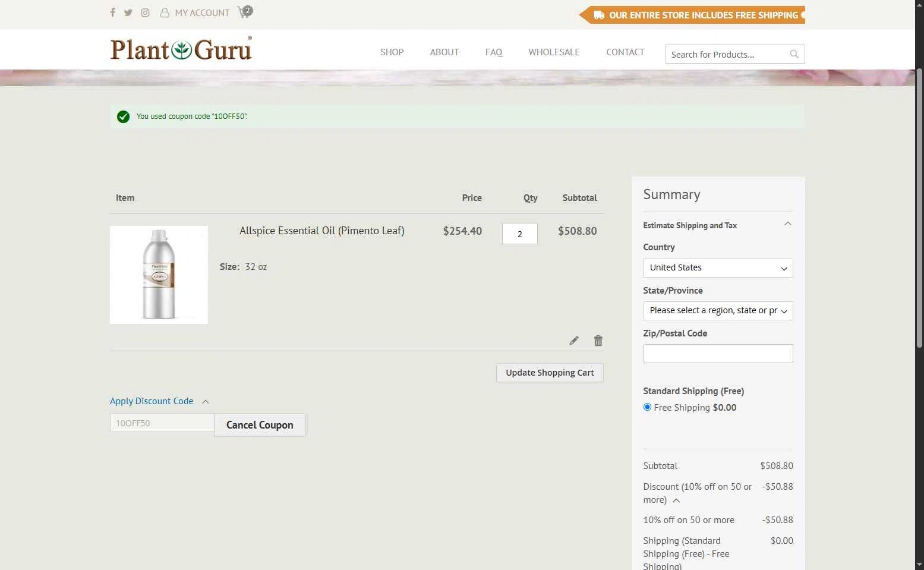Click the discount code input field
The image size is (924, 570).
[162, 423]
